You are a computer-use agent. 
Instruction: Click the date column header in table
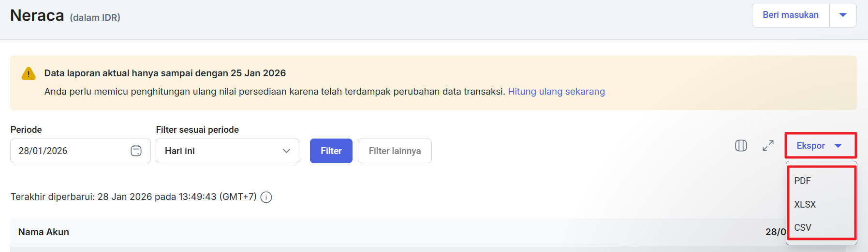[775, 232]
